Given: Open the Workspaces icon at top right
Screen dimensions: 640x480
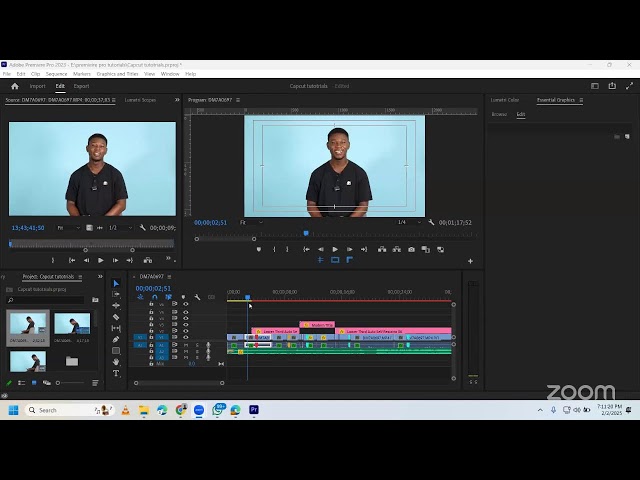Looking at the screenshot, I should [595, 86].
